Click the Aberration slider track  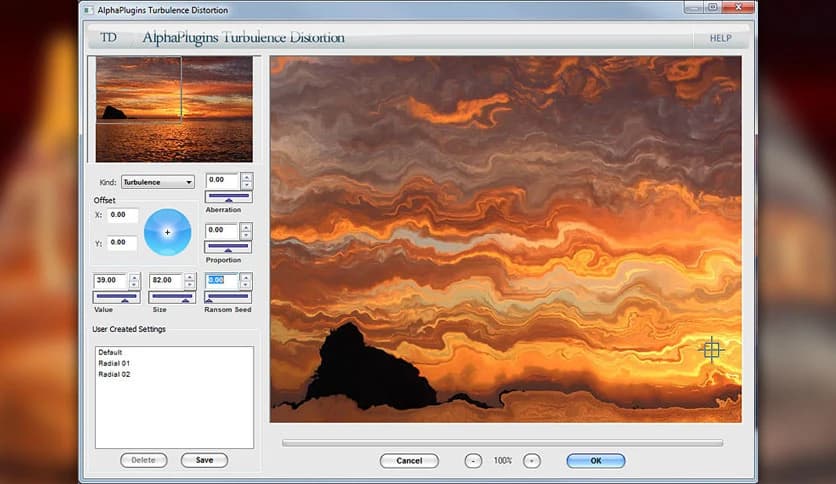228,198
